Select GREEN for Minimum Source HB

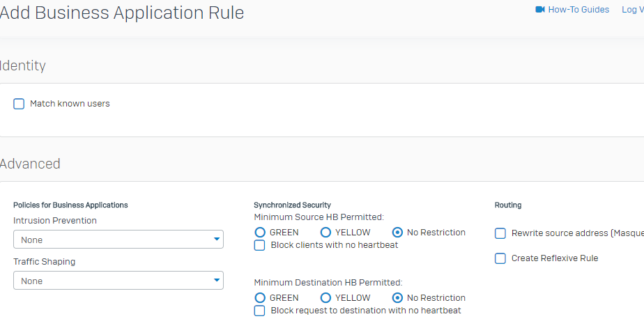click(x=260, y=233)
